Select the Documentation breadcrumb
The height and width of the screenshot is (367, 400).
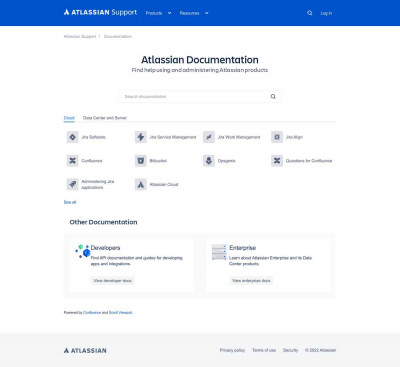118,36
